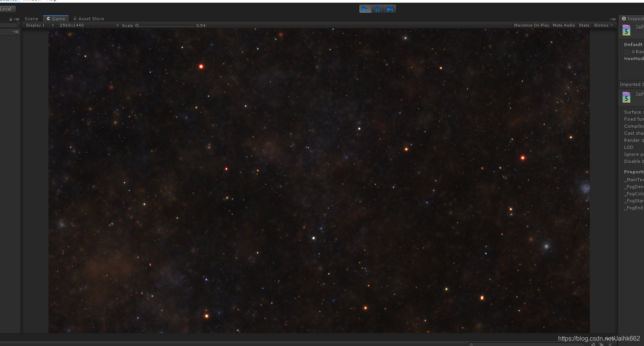Open the Gizmos dropdown arrow
The image size is (644, 346).
(612, 25)
